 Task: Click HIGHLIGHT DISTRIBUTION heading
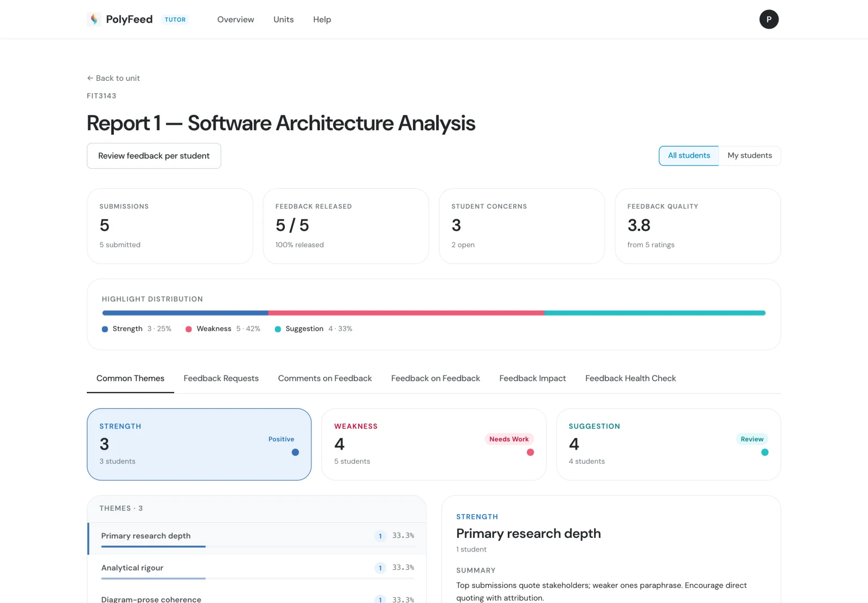pos(152,299)
